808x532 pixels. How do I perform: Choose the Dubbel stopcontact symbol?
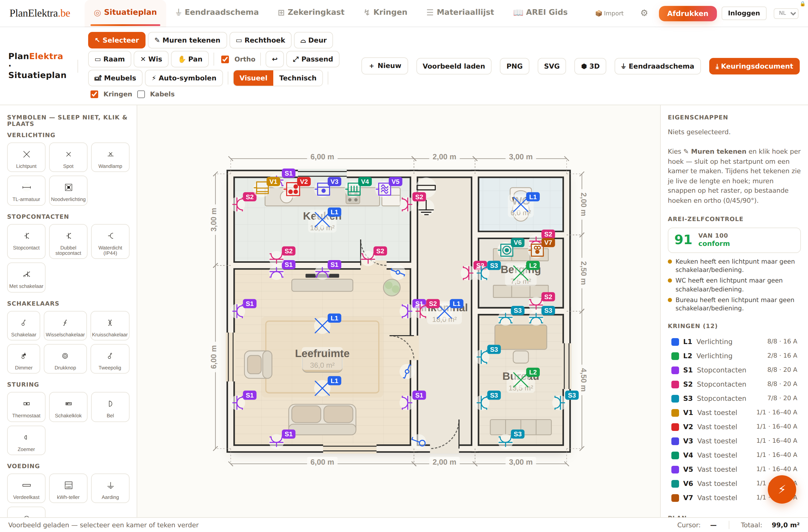[x=68, y=241]
